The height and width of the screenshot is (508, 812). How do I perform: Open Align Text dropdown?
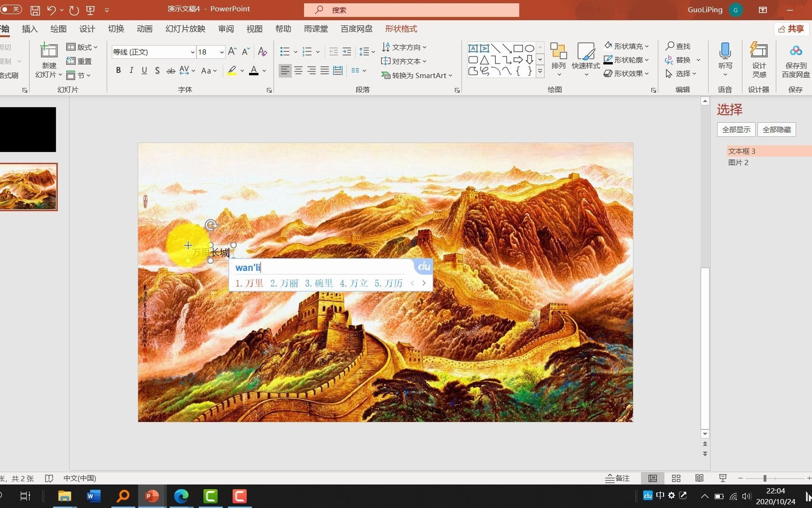point(404,61)
